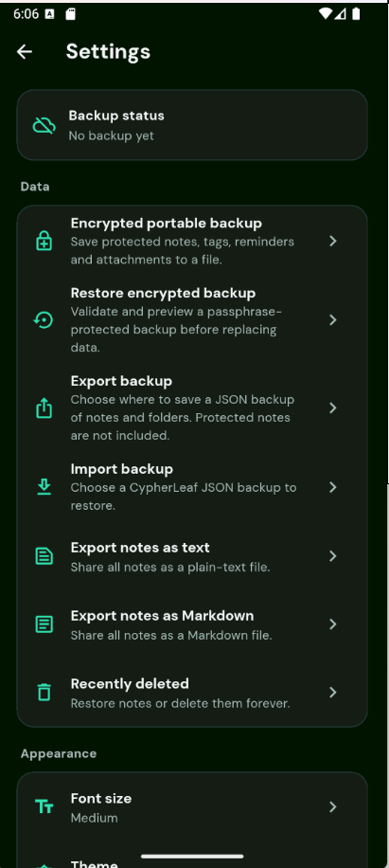Tap the Recently deleted trash icon

(x=44, y=693)
